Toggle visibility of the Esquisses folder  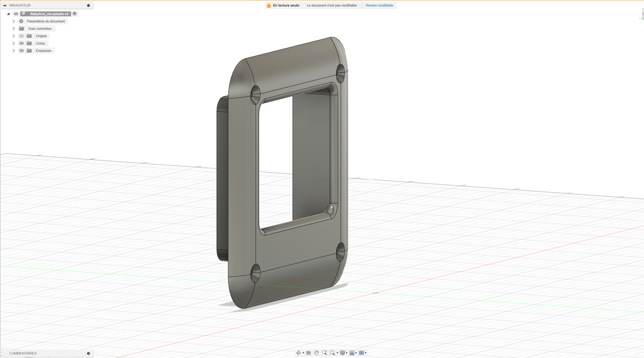pyautogui.click(x=22, y=50)
